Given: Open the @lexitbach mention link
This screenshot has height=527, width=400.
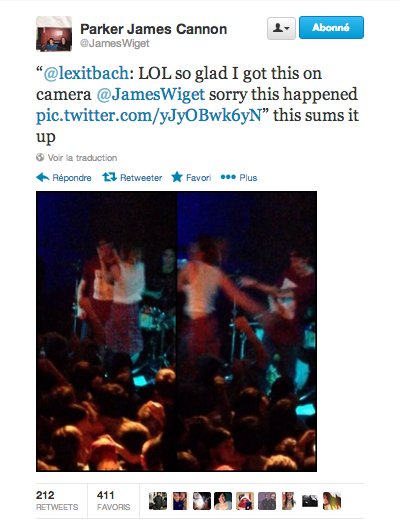Looking at the screenshot, I should click(x=86, y=74).
